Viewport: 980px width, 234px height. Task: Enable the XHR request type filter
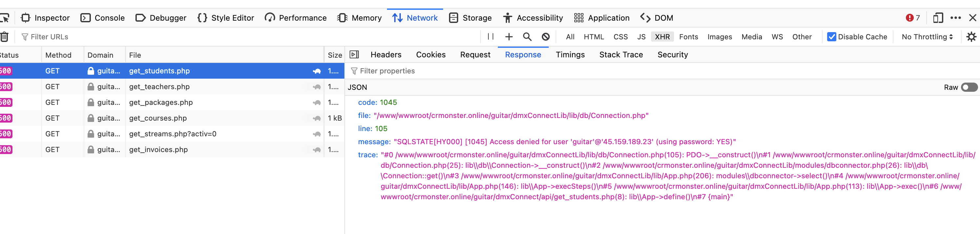point(662,37)
